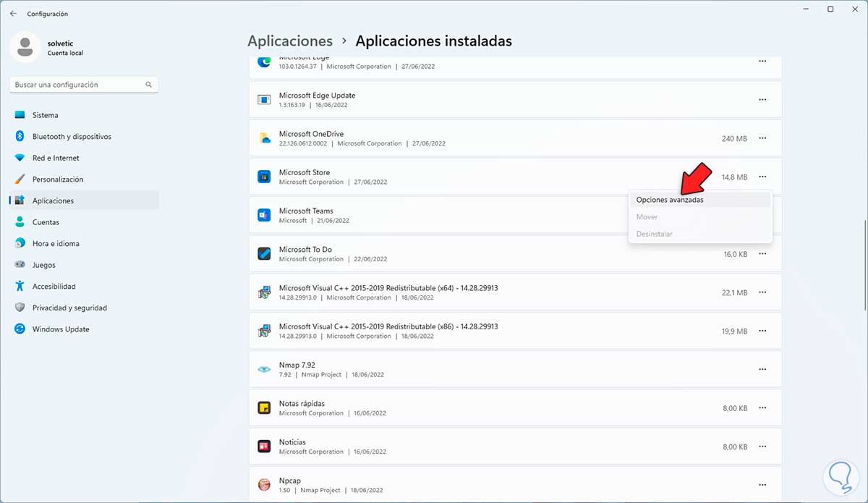Click the 22,1 MB size value

click(x=734, y=293)
